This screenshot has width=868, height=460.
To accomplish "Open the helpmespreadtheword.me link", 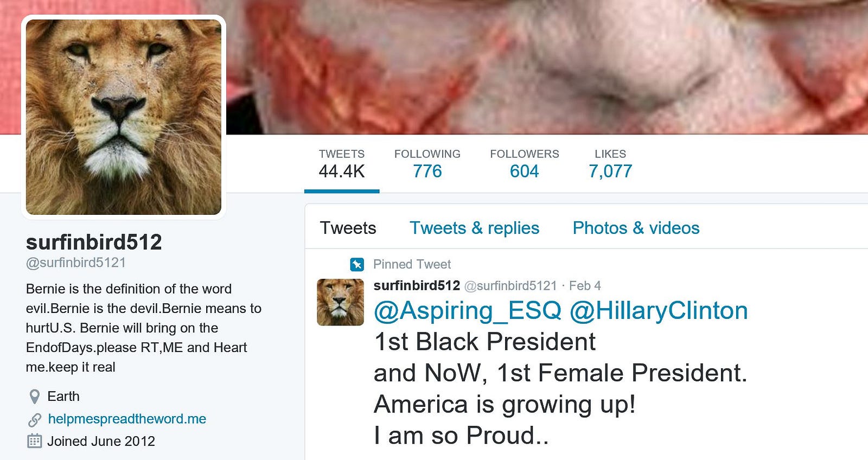I will [x=127, y=419].
